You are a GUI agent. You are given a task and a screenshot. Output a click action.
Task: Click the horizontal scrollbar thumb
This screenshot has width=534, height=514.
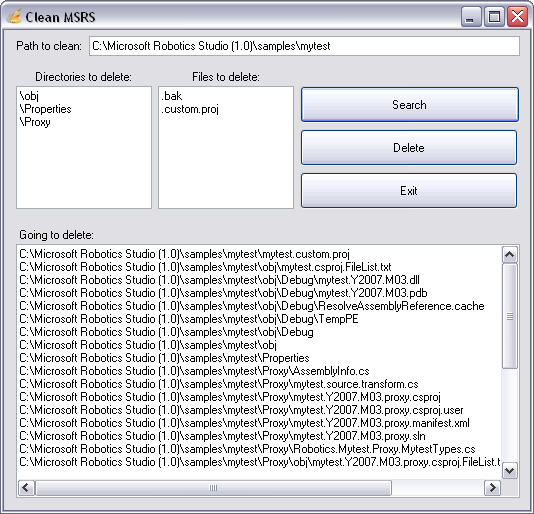point(213,488)
